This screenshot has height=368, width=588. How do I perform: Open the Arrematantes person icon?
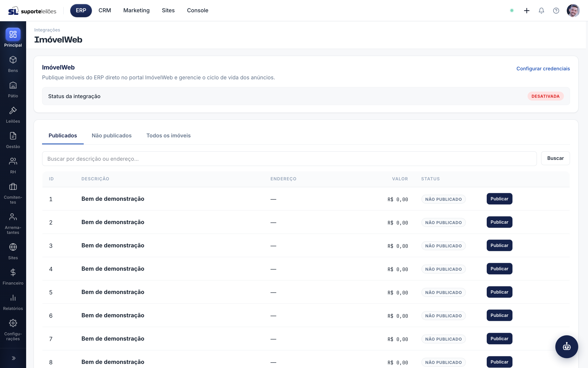13,217
